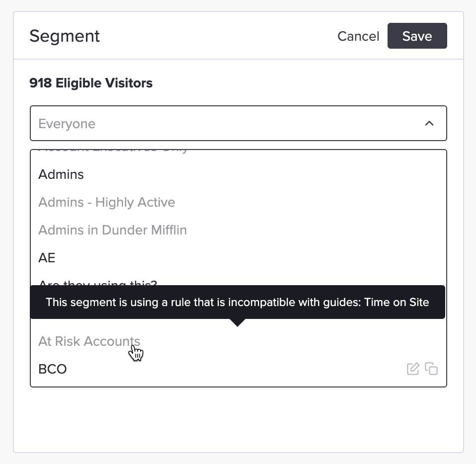Click the dark incompatible-rule tooltip message
Screen dimensions: 476x464
(238, 302)
